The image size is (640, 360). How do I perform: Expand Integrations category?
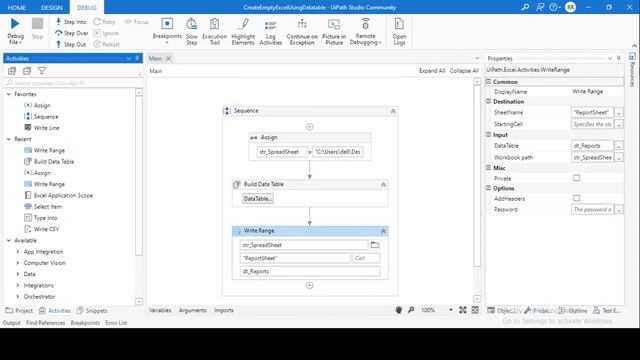tap(18, 285)
